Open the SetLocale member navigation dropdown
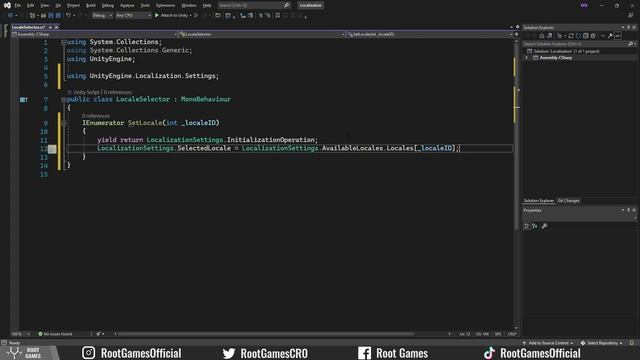This screenshot has height=360, width=640. 429,34
